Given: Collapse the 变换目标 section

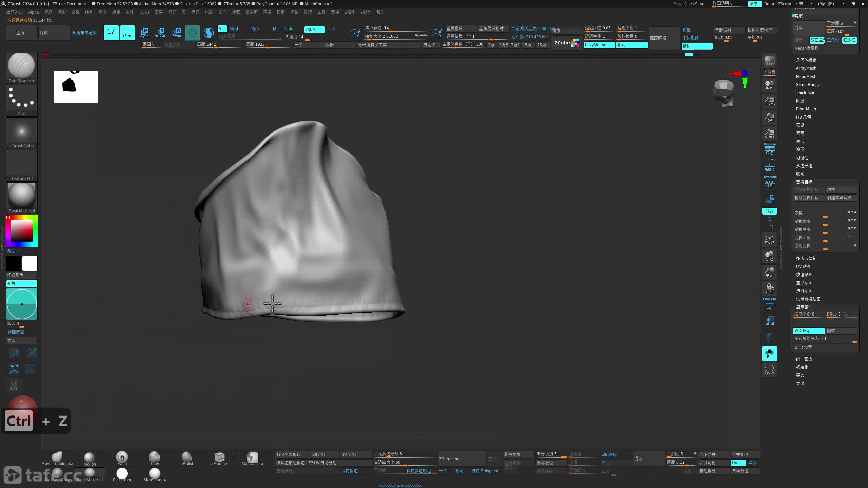Looking at the screenshot, I should point(804,182).
